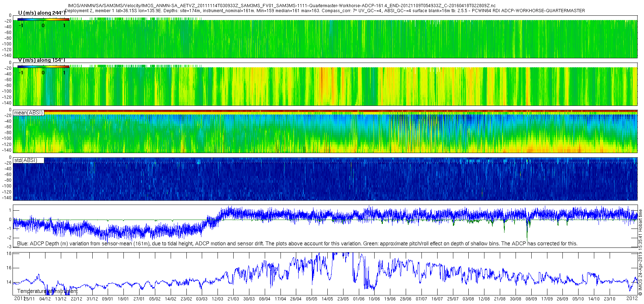Click the 'mean(ABSI)' panel label
644x304 pixels.
[29, 113]
